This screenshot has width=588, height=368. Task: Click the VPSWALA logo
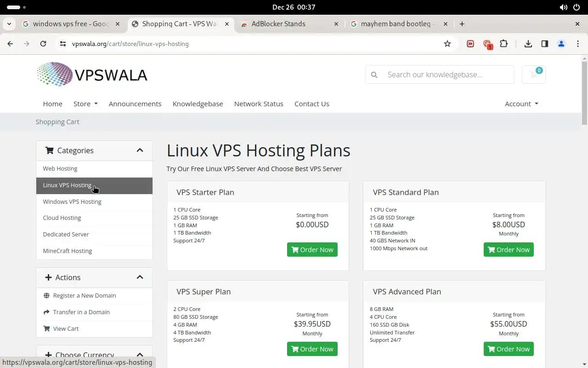tap(92, 75)
